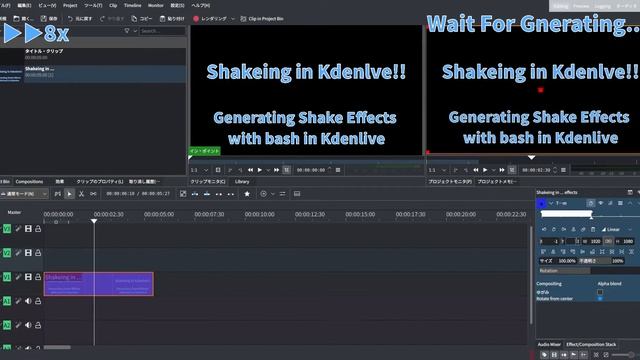Click the Render red circle icon
640x360 pixels.
tap(196, 19)
